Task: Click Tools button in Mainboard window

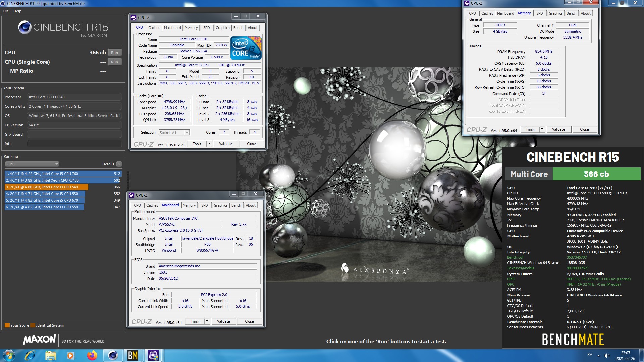Action: coord(195,321)
